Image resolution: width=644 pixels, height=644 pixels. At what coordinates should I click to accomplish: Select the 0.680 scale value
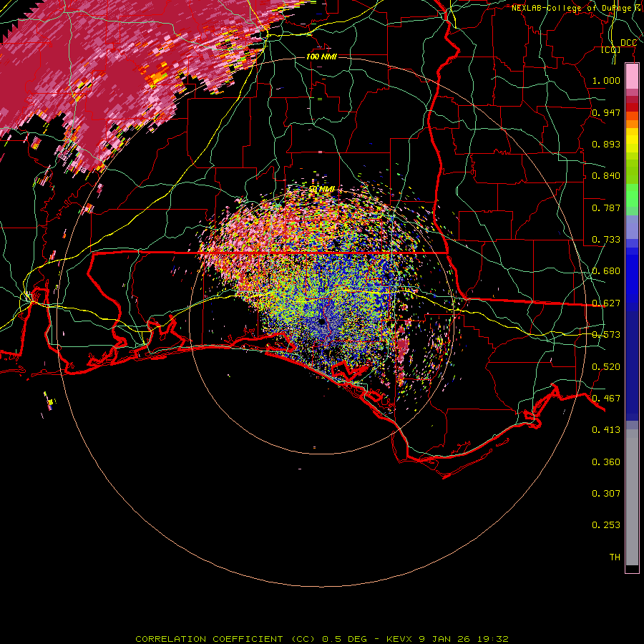pos(606,271)
